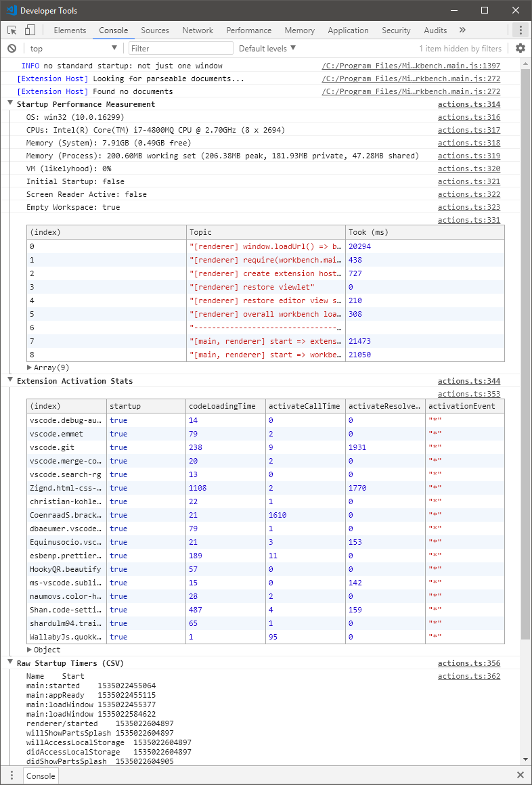Focus the Filter input field
Viewport: 532px width, 785px height.
[x=181, y=48]
